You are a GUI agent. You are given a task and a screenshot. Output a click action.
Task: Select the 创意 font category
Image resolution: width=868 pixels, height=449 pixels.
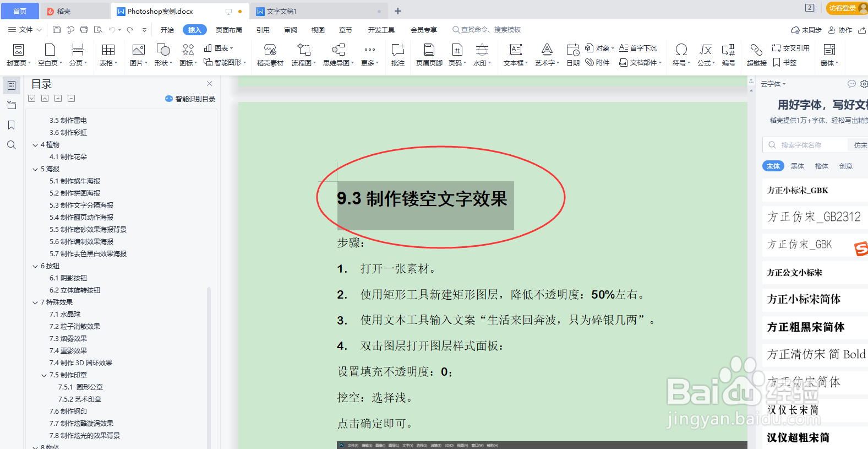pos(845,166)
